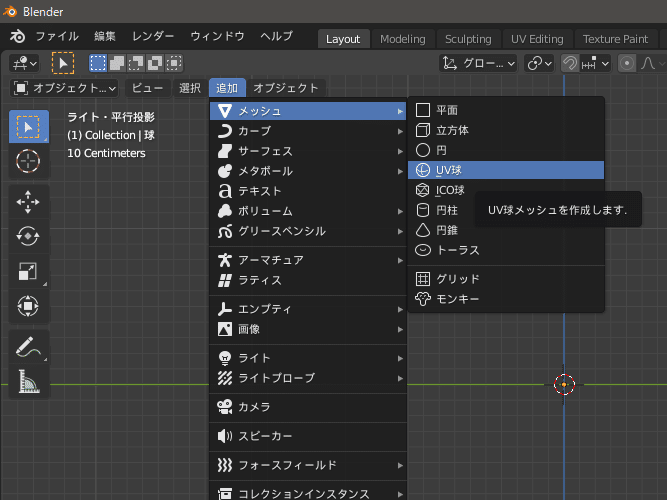The image size is (667, 500).
Task: Select the rotate tool
Action: click(x=29, y=236)
